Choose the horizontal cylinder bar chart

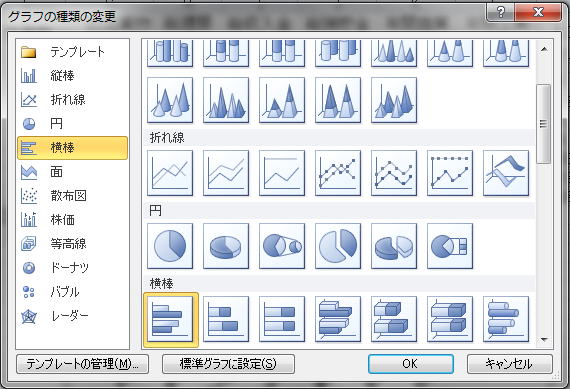coord(506,319)
